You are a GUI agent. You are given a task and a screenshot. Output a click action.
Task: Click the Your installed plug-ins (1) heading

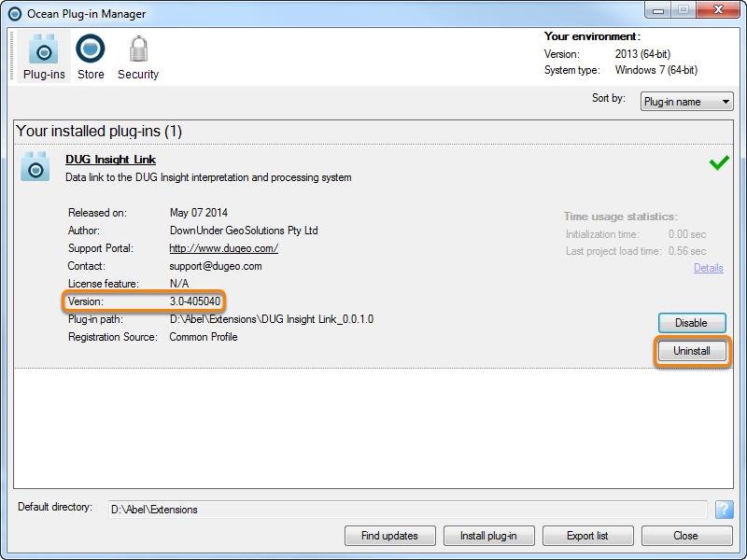coord(99,131)
